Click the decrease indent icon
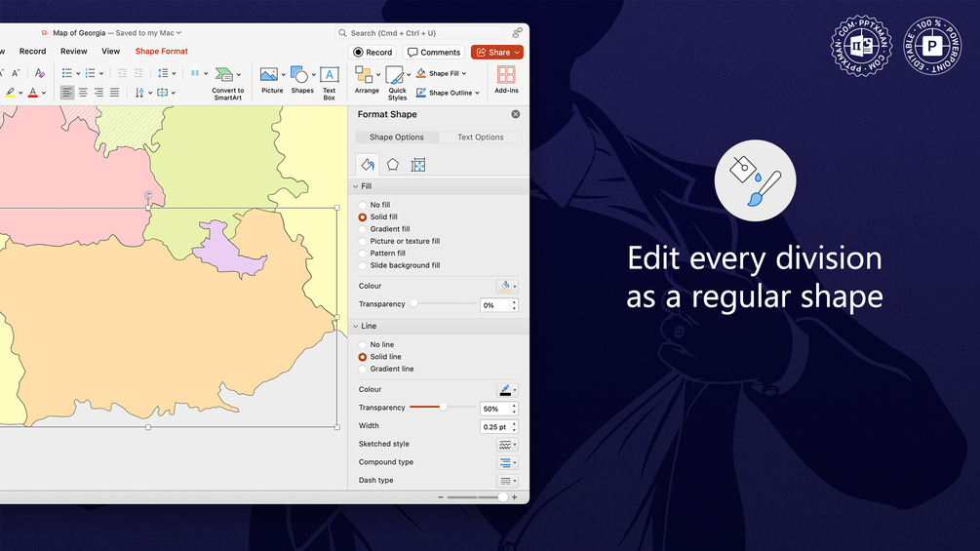 click(123, 73)
